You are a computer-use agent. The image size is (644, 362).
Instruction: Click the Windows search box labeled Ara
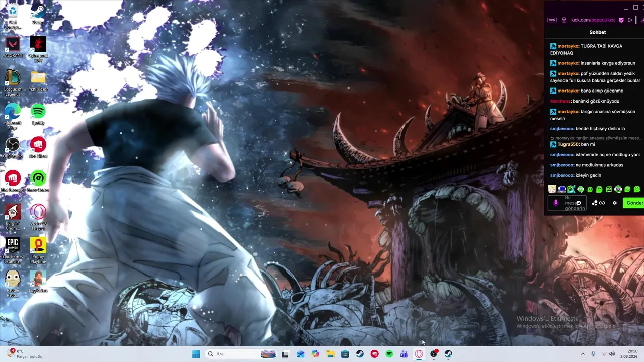click(x=242, y=354)
